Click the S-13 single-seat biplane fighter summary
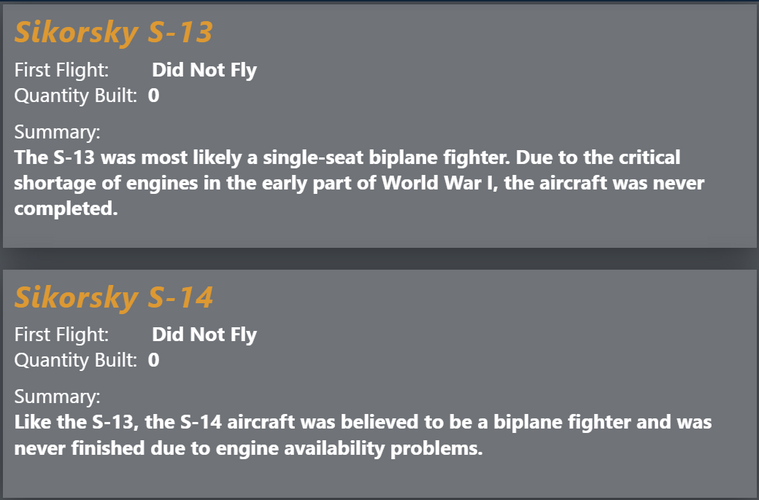Image resolution: width=759 pixels, height=500 pixels. coord(359,183)
